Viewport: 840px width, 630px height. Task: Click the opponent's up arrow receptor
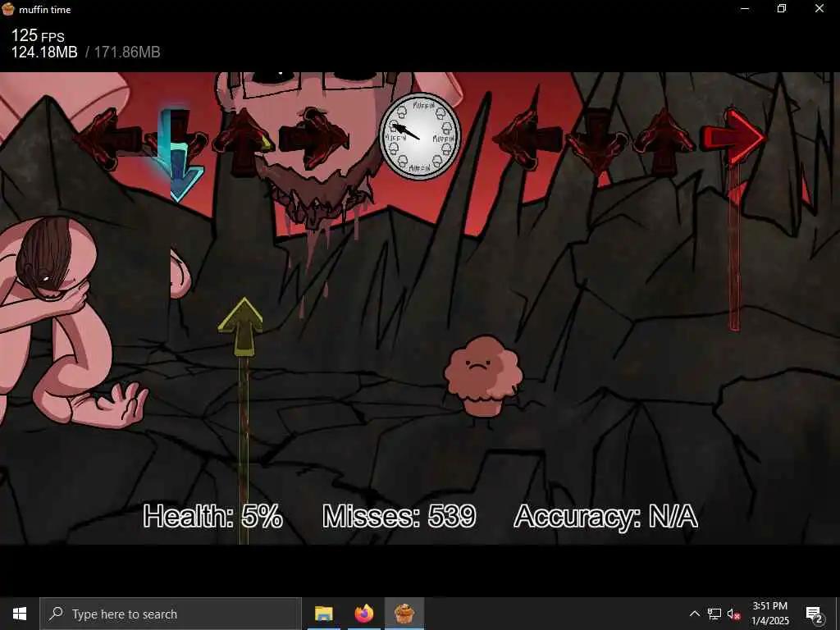click(x=244, y=142)
